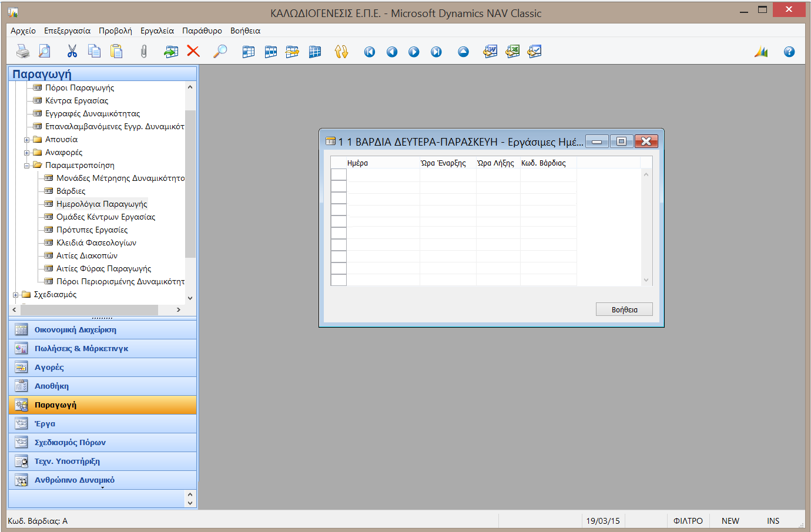Go to Last record icon
Screen dimensions: 811x532
pyautogui.click(x=436, y=52)
